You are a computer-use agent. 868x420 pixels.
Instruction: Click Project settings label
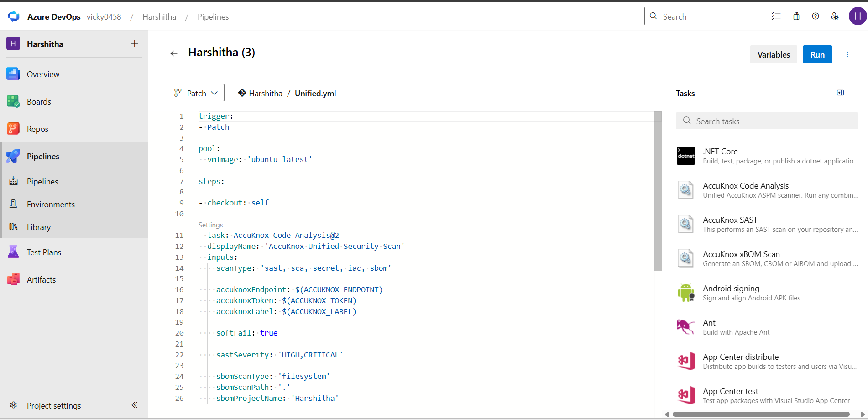54,405
